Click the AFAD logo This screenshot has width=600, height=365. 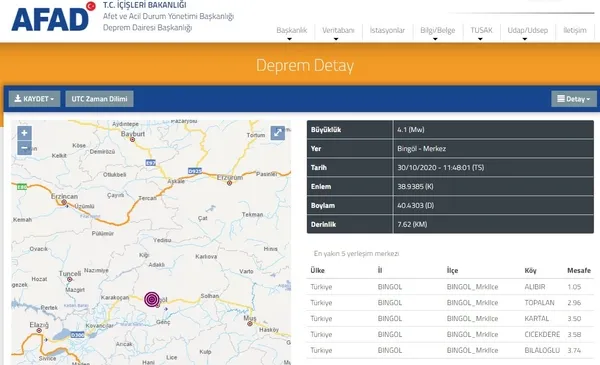tap(53, 17)
